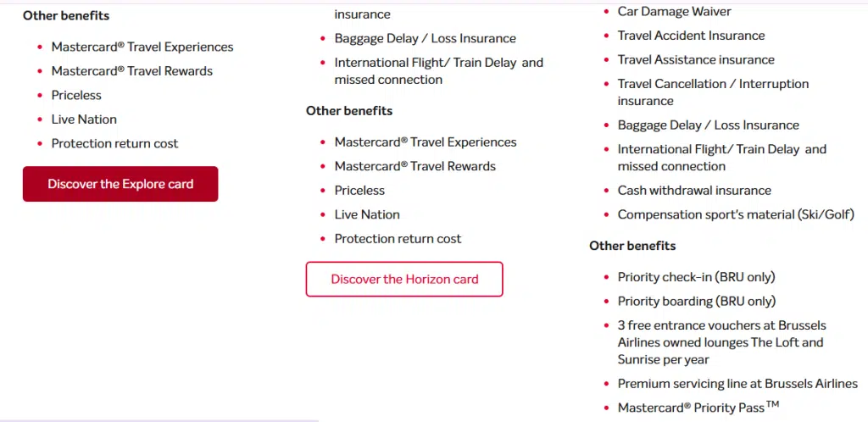Select the Travel Assistance insurance item
The height and width of the screenshot is (422, 868).
(696, 59)
